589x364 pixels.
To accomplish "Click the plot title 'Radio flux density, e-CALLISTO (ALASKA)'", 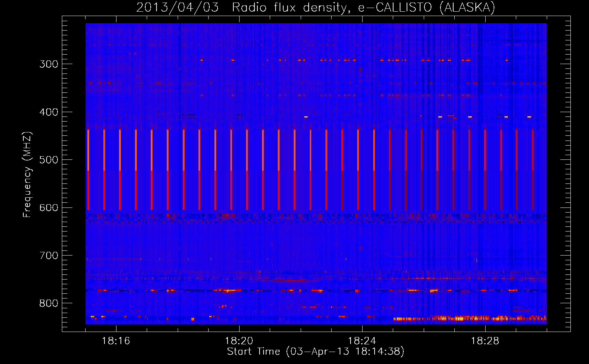I will tap(363, 8).
